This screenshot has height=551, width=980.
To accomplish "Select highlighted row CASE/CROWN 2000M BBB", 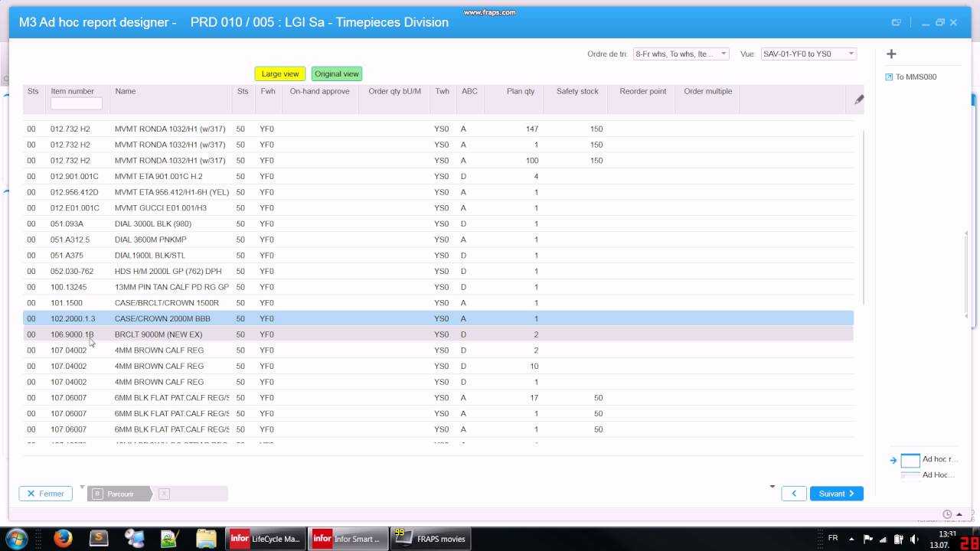I will pyautogui.click(x=438, y=318).
